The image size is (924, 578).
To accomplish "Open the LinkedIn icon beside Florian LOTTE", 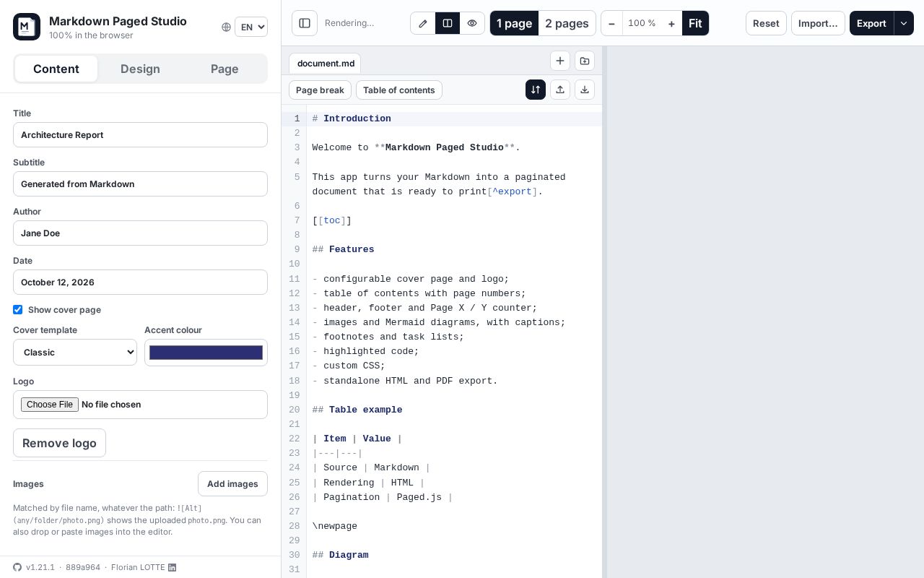I will click(172, 567).
